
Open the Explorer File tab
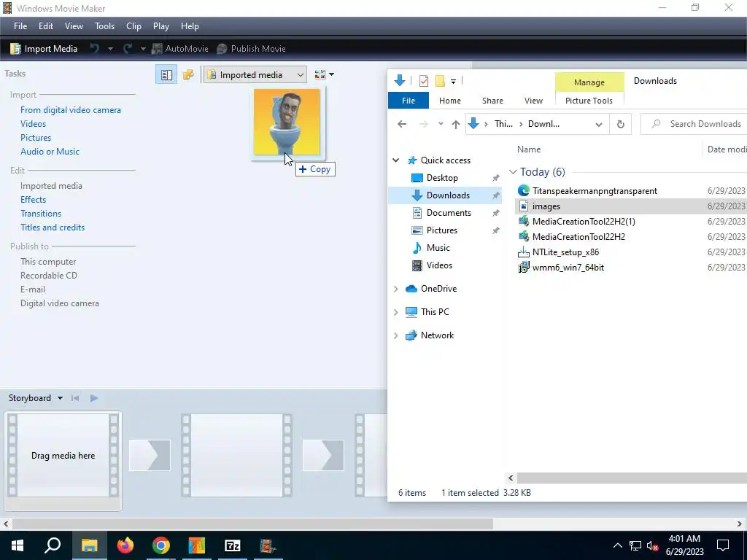tap(409, 101)
